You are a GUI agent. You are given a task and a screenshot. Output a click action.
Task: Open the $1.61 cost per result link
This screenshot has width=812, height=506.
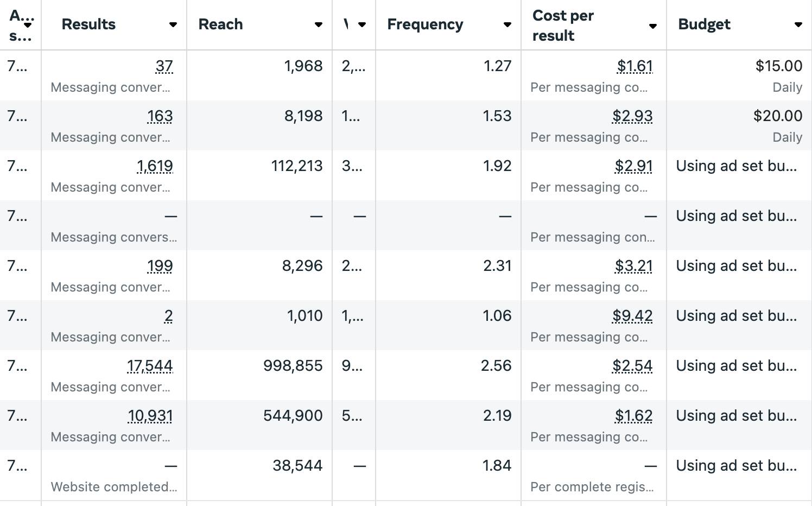635,66
